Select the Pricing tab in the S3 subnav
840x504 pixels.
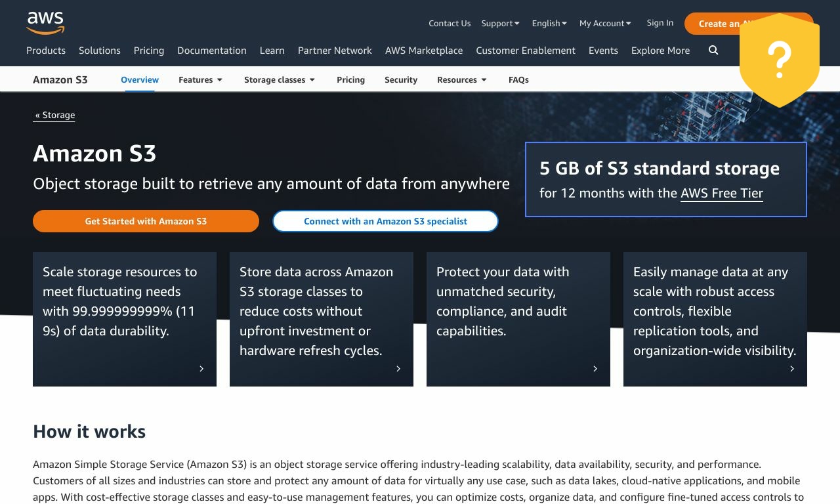click(350, 79)
